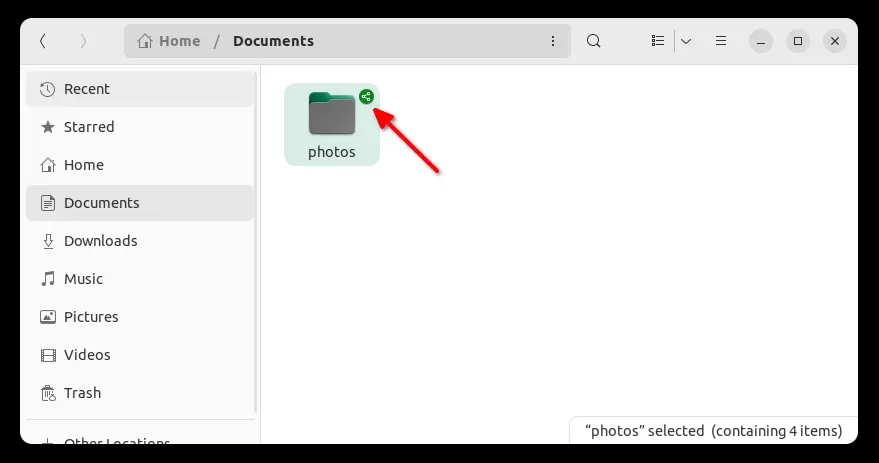The image size is (879, 463).
Task: Maximize the file manager window
Action: pyautogui.click(x=798, y=41)
